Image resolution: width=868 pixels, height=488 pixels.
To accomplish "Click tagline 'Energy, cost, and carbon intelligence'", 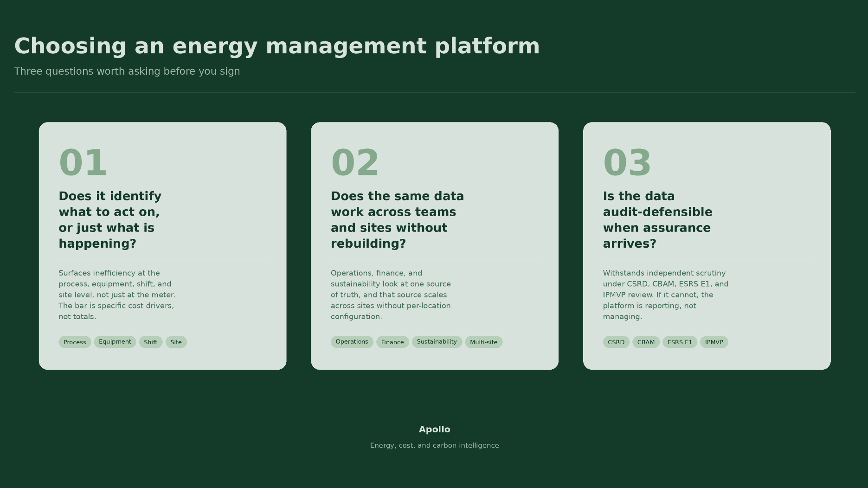I will tap(435, 445).
